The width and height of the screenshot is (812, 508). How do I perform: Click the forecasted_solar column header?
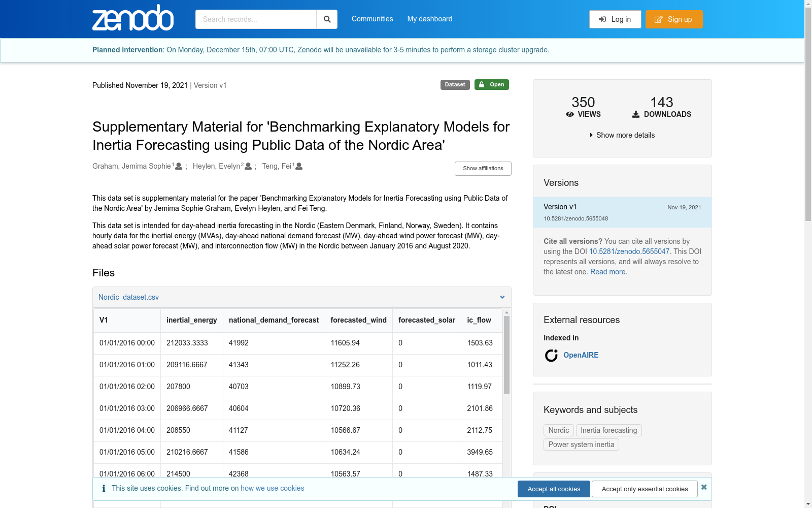[427, 320]
